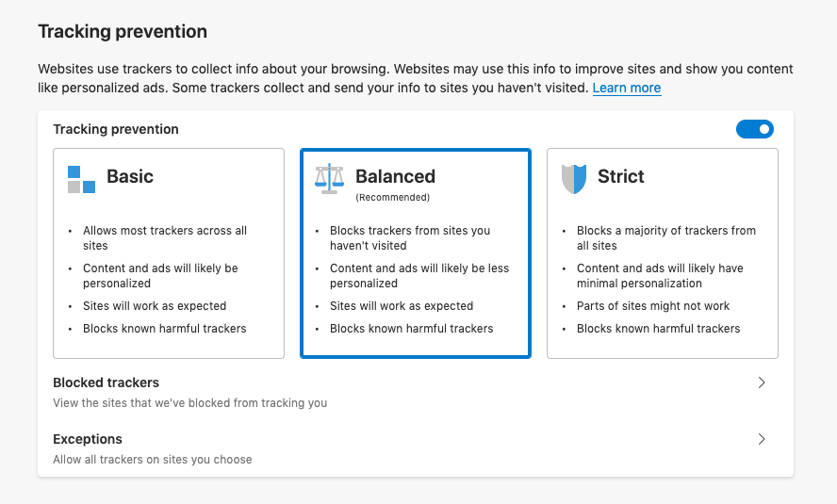The height and width of the screenshot is (504, 837).
Task: Click the large Tracking prevention page heading
Action: tap(123, 31)
